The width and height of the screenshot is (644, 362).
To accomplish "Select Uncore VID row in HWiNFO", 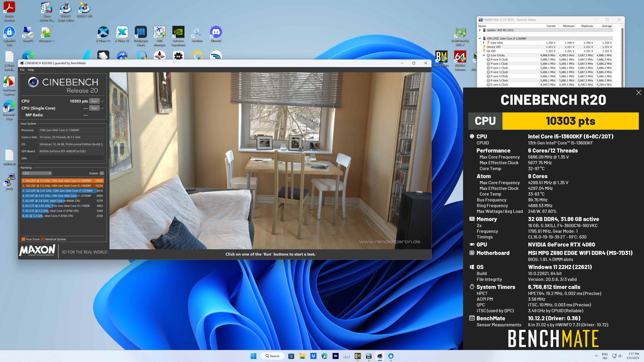I will [545, 47].
